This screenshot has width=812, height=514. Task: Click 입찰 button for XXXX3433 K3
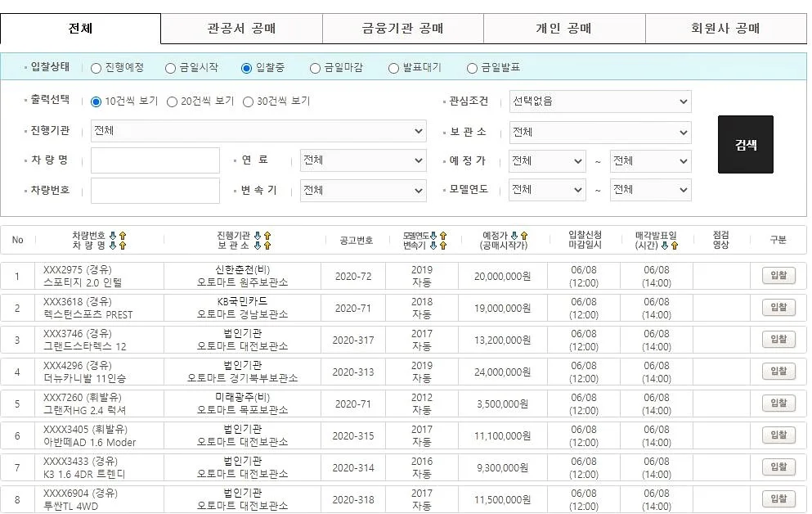pos(778,467)
